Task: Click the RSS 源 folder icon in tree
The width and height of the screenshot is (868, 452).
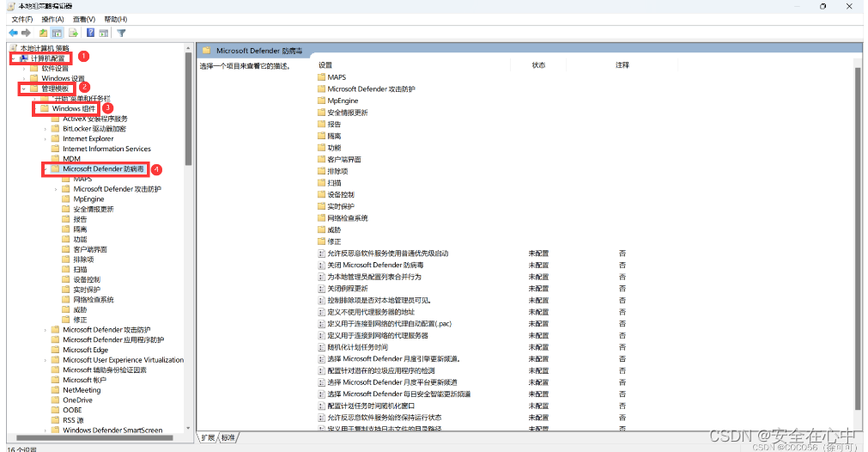Action: click(55, 420)
